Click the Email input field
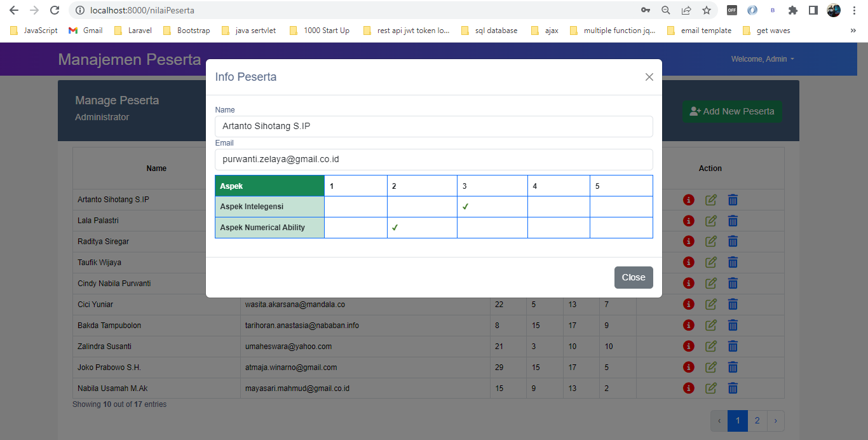This screenshot has width=868, height=440. (x=434, y=159)
